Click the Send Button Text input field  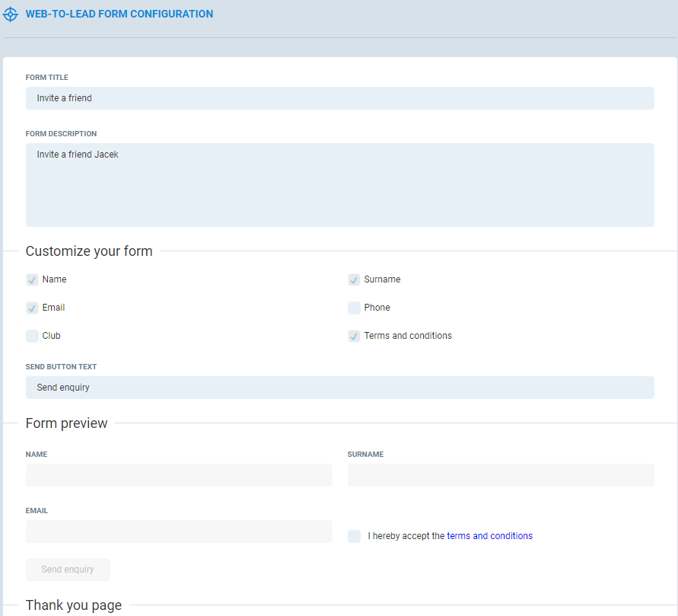pos(339,388)
